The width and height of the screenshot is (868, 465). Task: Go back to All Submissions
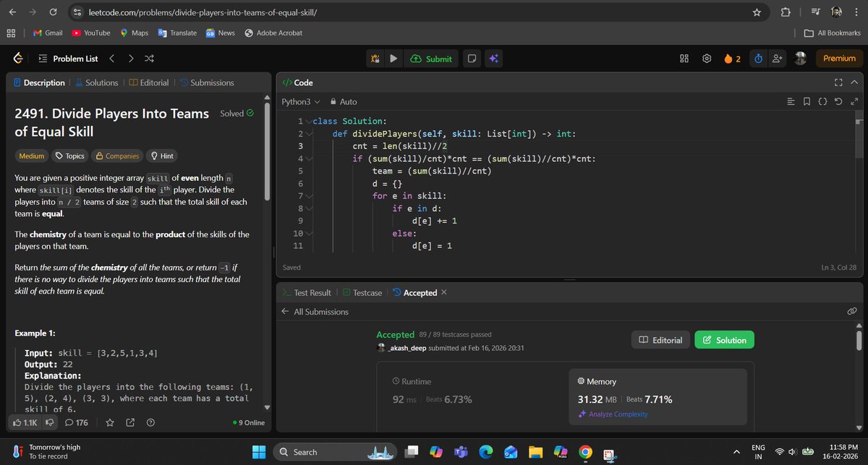pos(315,312)
